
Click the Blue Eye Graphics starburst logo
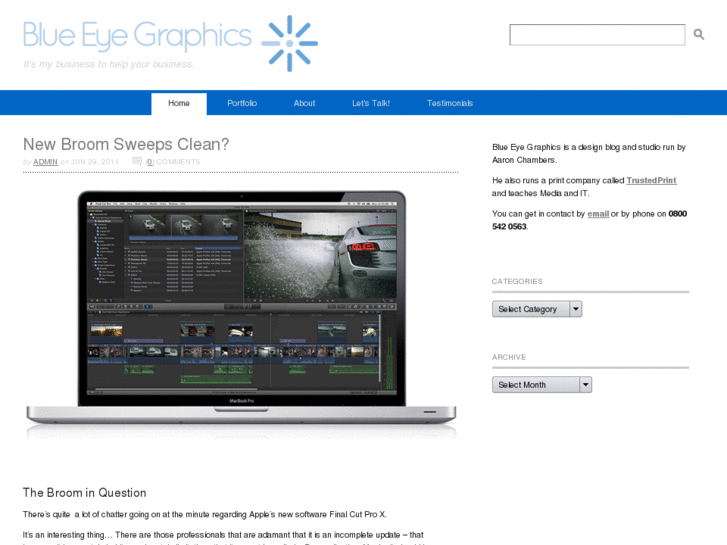290,44
